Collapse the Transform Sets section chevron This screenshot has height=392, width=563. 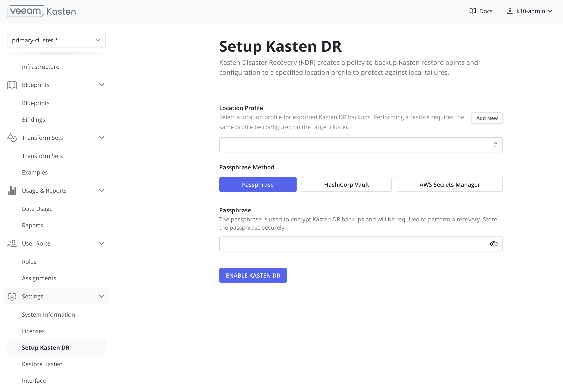[101, 138]
